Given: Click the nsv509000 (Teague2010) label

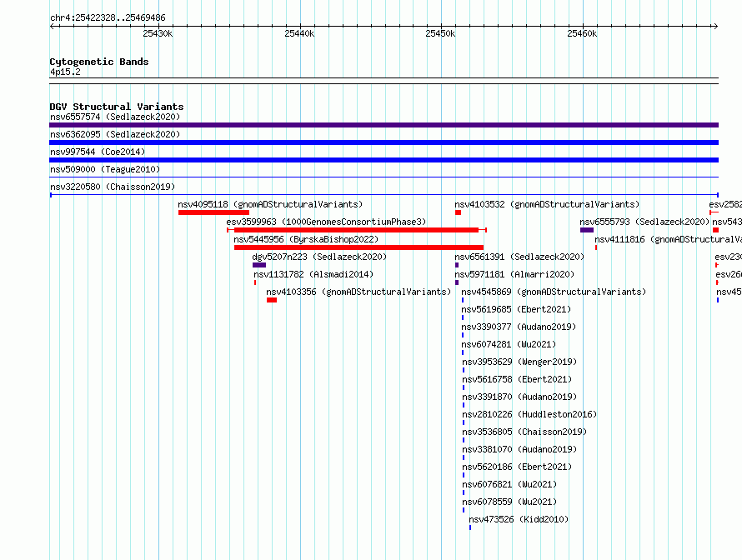Looking at the screenshot, I should point(105,169).
